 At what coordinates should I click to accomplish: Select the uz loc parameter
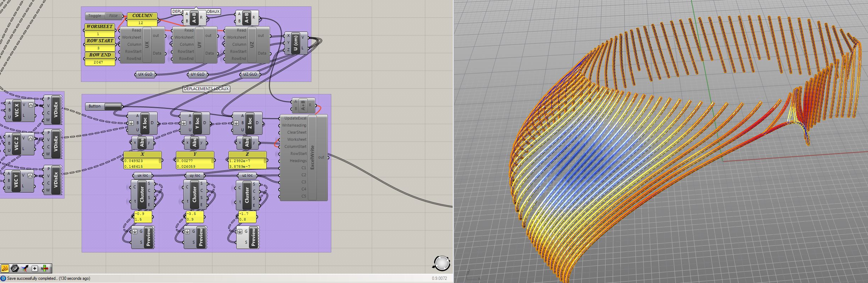click(x=247, y=176)
